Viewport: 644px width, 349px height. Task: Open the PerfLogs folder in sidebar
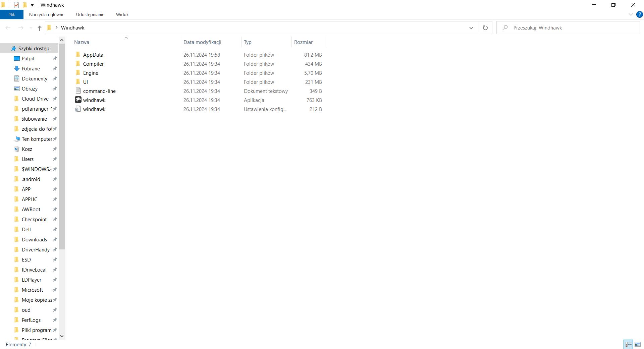(31, 320)
